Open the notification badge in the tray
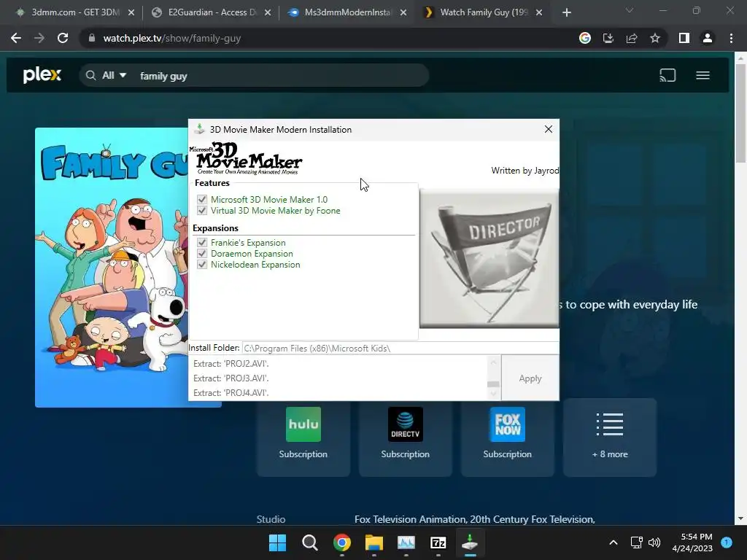 727,542
